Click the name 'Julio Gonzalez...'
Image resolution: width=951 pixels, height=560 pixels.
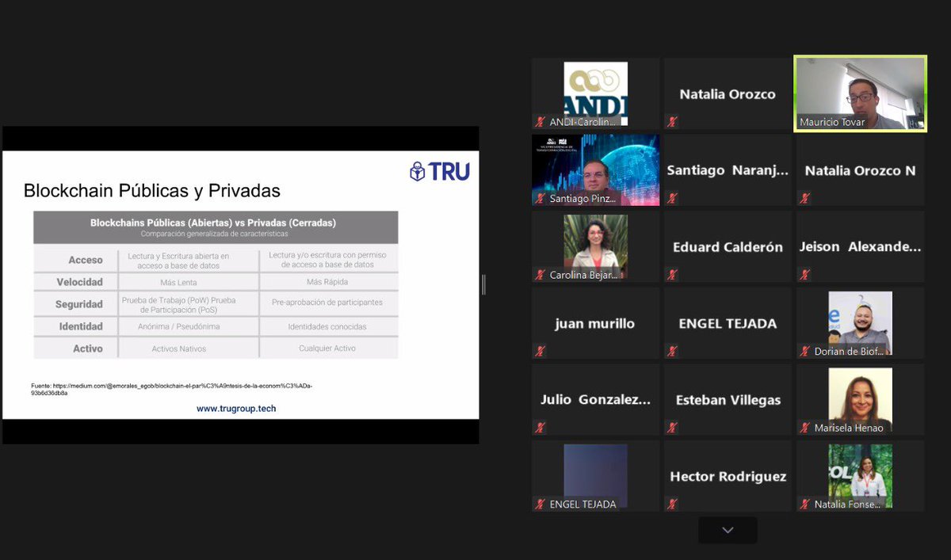(595, 400)
